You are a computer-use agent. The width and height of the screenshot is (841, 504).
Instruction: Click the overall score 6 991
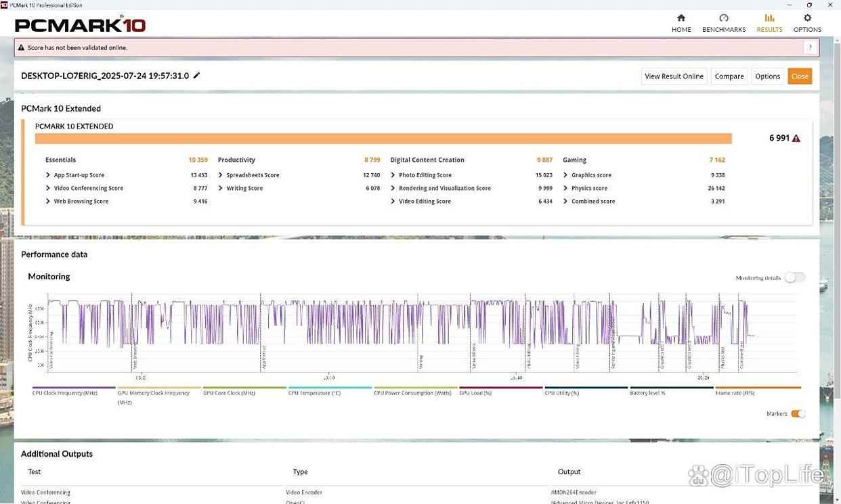779,138
